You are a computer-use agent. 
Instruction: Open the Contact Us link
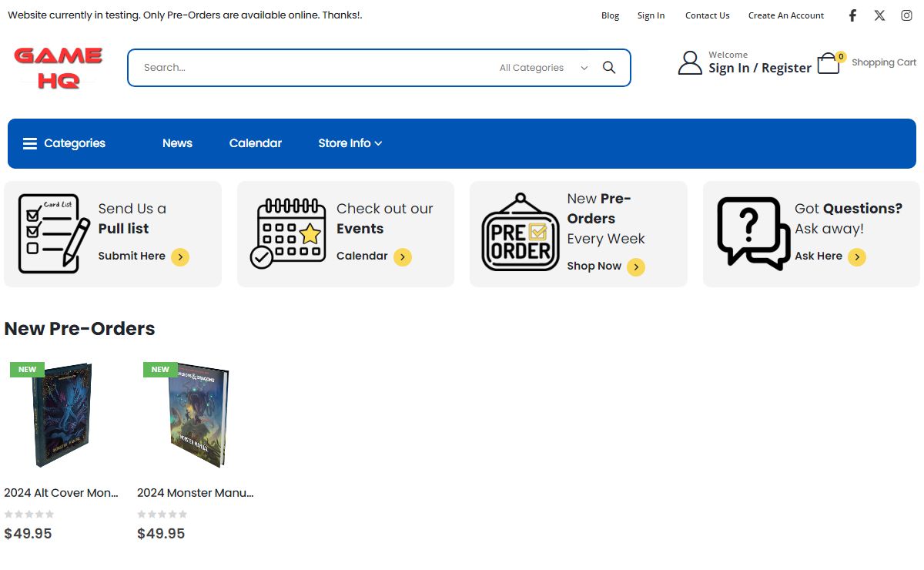coord(707,15)
